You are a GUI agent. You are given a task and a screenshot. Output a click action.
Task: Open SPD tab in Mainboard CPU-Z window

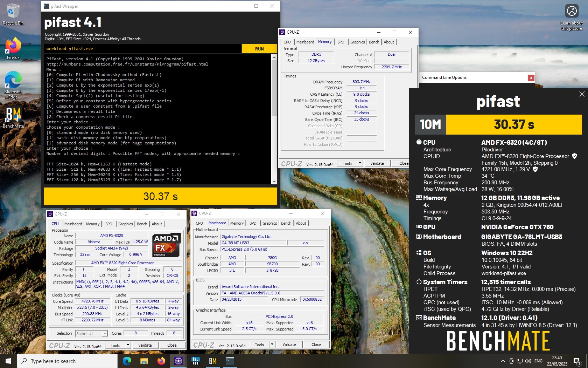tap(253, 223)
